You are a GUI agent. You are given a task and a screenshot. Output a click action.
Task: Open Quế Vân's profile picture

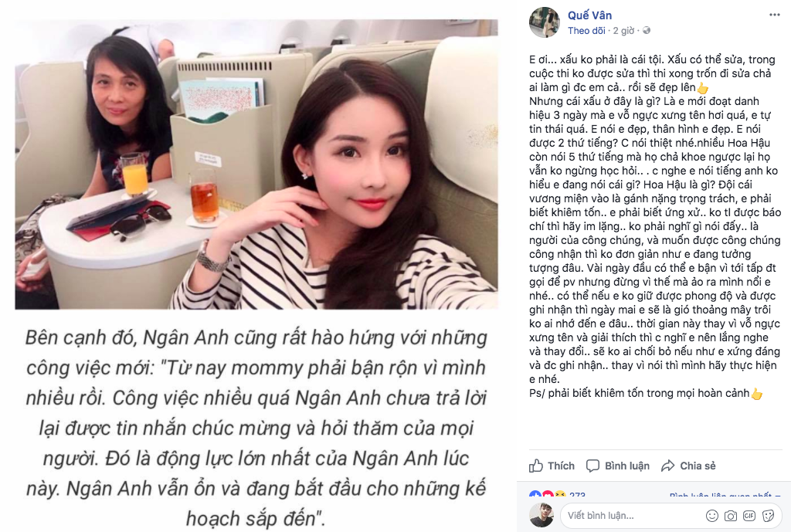click(x=545, y=22)
